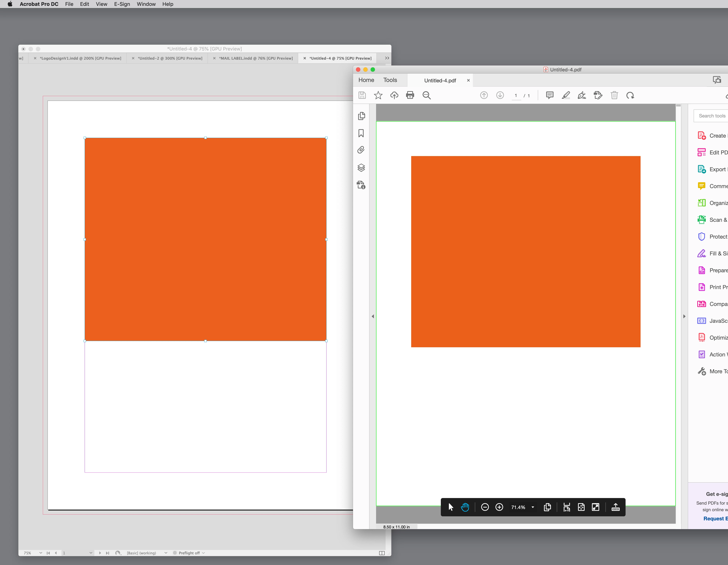Collapse the right tools pane arrow
Screen dimensions: 728x565
[684, 316]
